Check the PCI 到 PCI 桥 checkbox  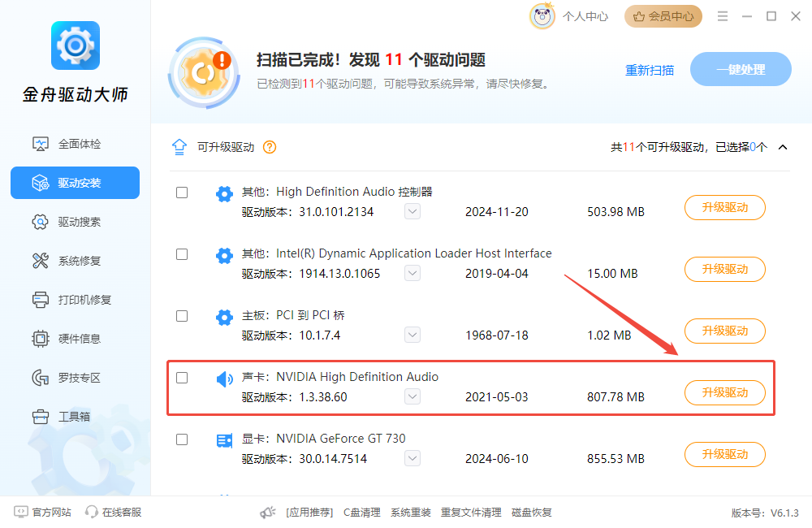click(182, 316)
